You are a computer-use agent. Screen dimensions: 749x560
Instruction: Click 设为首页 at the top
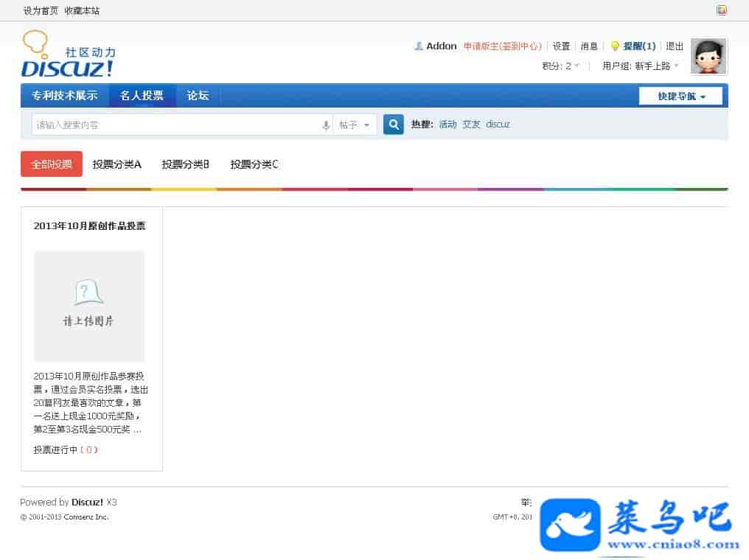[x=41, y=10]
